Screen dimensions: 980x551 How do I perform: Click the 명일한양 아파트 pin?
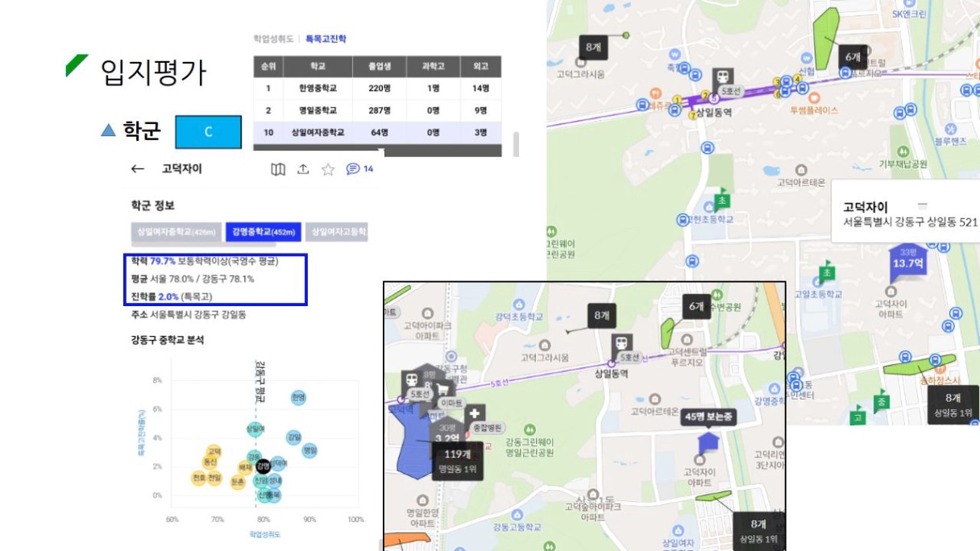click(x=422, y=499)
